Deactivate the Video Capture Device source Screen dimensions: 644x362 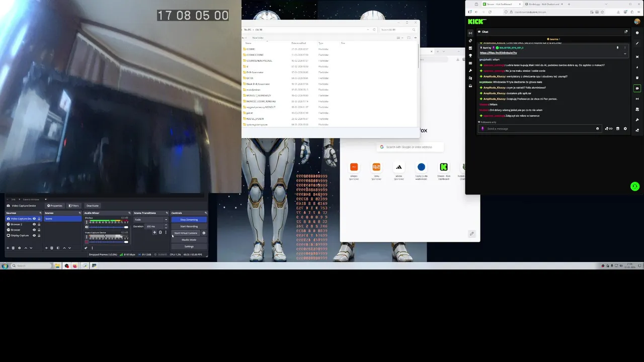[93, 206]
